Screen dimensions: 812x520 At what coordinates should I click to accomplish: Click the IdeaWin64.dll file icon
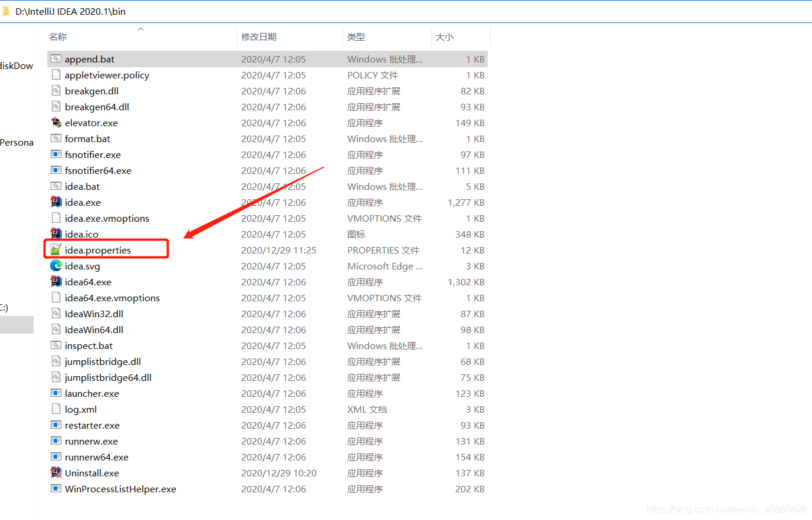pos(56,330)
